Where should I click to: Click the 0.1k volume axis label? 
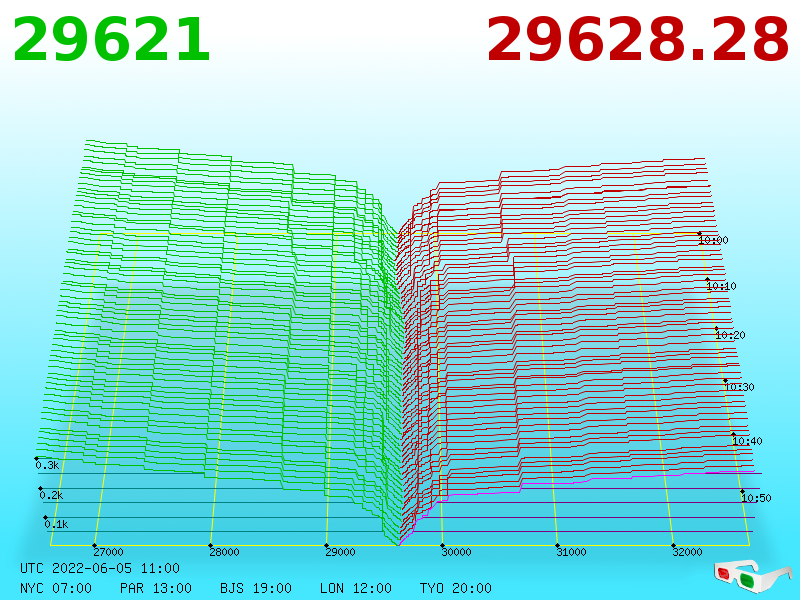56,524
